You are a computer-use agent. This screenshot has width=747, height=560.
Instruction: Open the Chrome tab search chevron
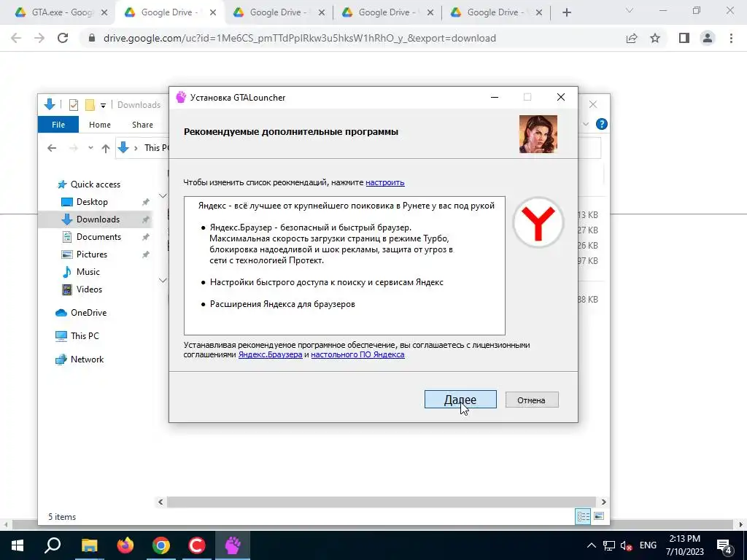point(630,10)
